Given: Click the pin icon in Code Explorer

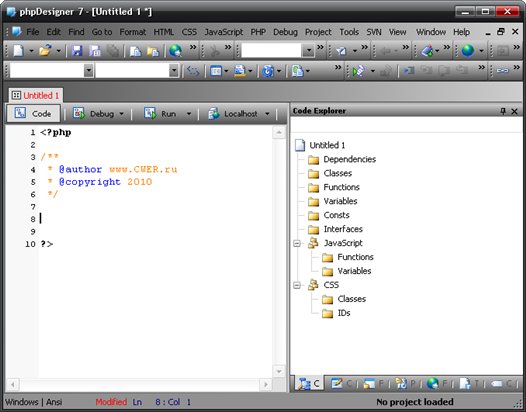Looking at the screenshot, I should coord(503,111).
